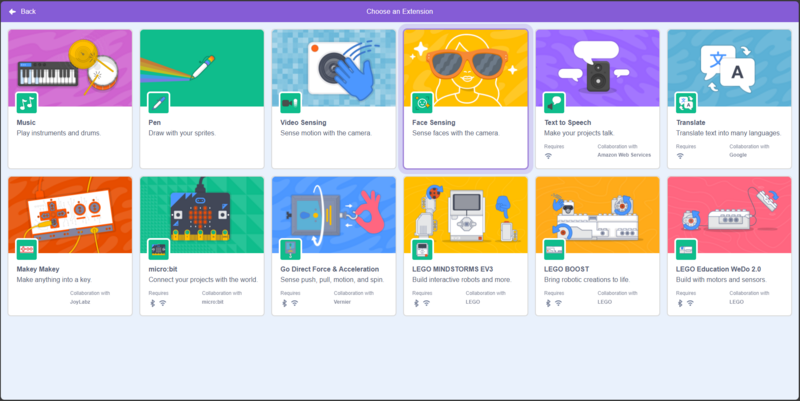The height and width of the screenshot is (401, 800).
Task: Click the 'LEGO MINDSTORMS EV3' title
Action: (x=453, y=269)
